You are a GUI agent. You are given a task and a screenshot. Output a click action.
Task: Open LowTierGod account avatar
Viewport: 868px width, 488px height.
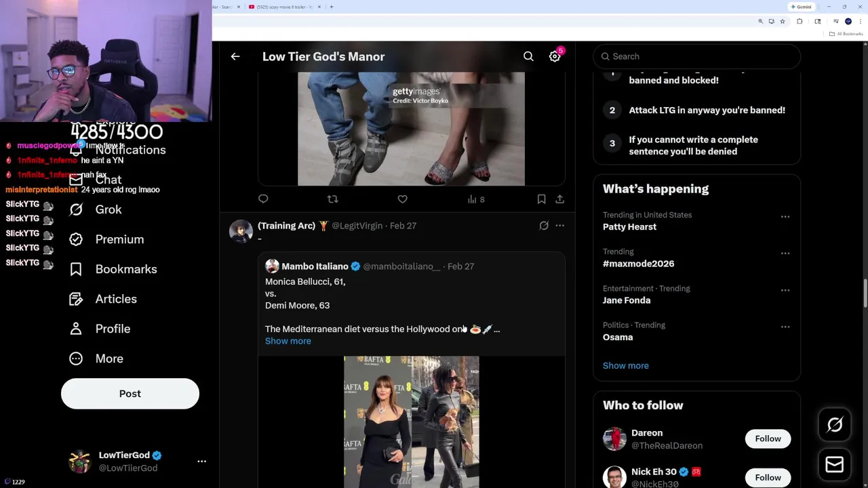(80, 462)
